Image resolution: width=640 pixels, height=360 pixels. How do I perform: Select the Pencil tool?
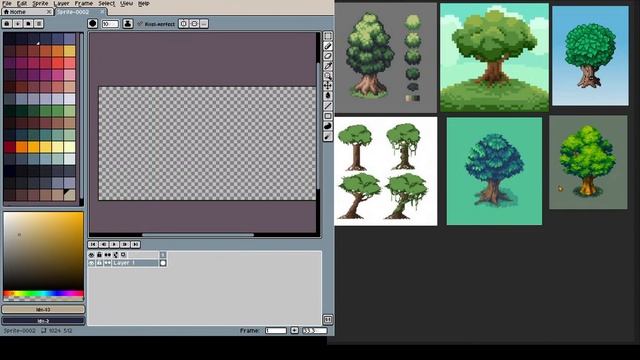328,46
